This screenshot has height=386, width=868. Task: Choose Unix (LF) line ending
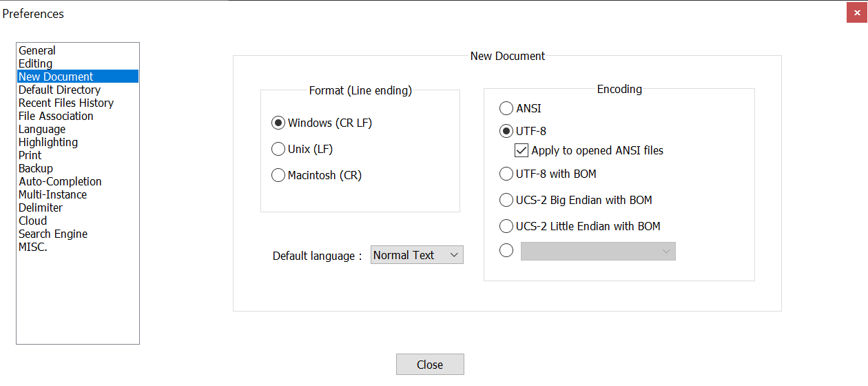point(278,149)
